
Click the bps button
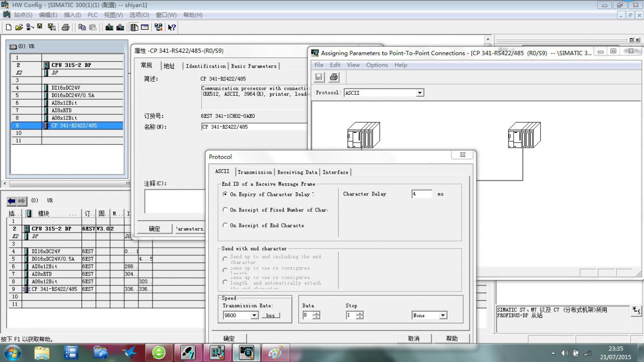[x=271, y=315]
